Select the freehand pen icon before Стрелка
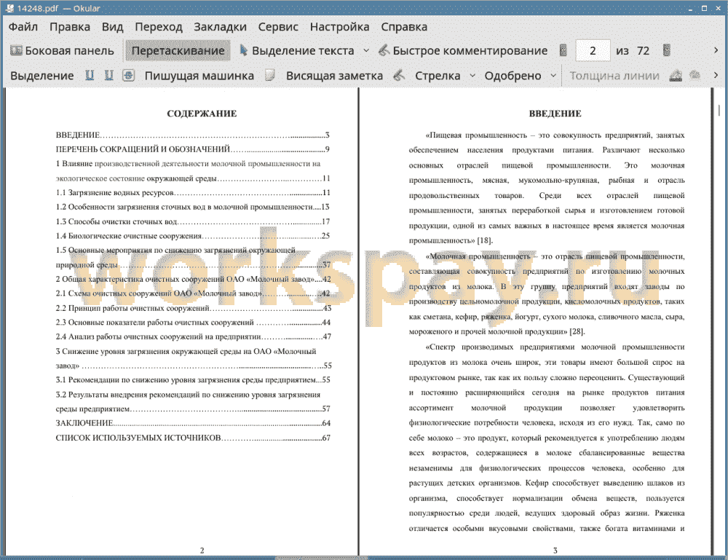728x560 pixels. [x=399, y=75]
